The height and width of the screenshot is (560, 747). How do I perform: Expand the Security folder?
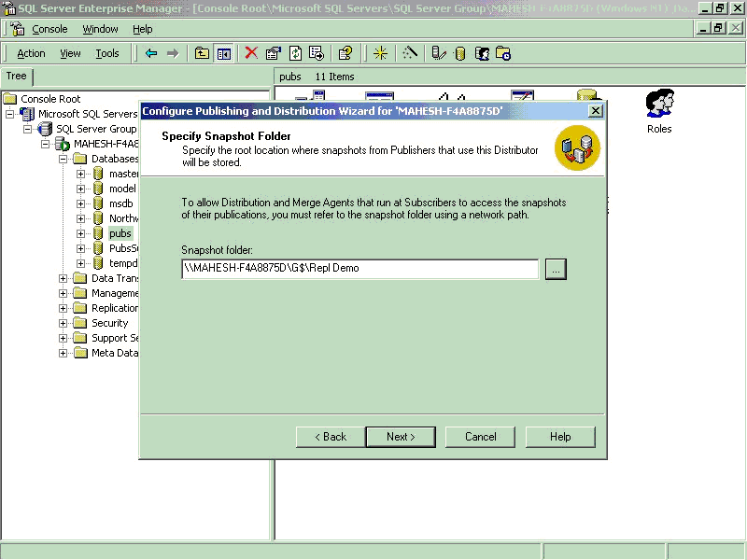tap(63, 323)
